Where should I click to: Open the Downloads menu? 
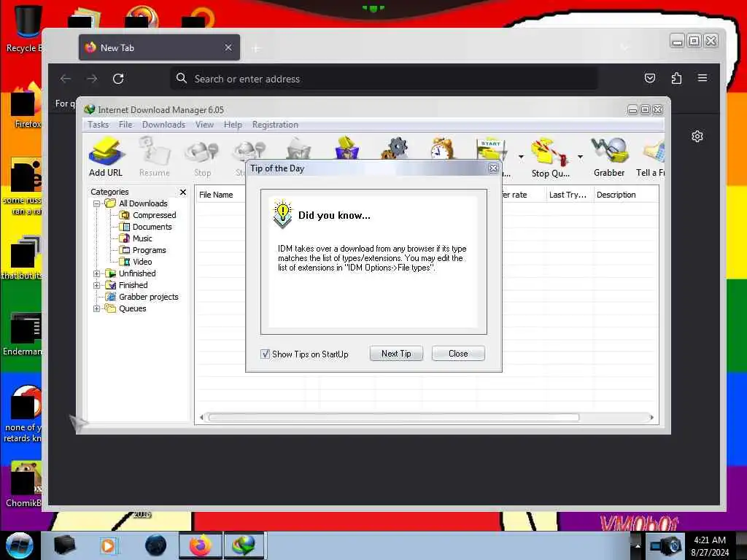tap(164, 125)
